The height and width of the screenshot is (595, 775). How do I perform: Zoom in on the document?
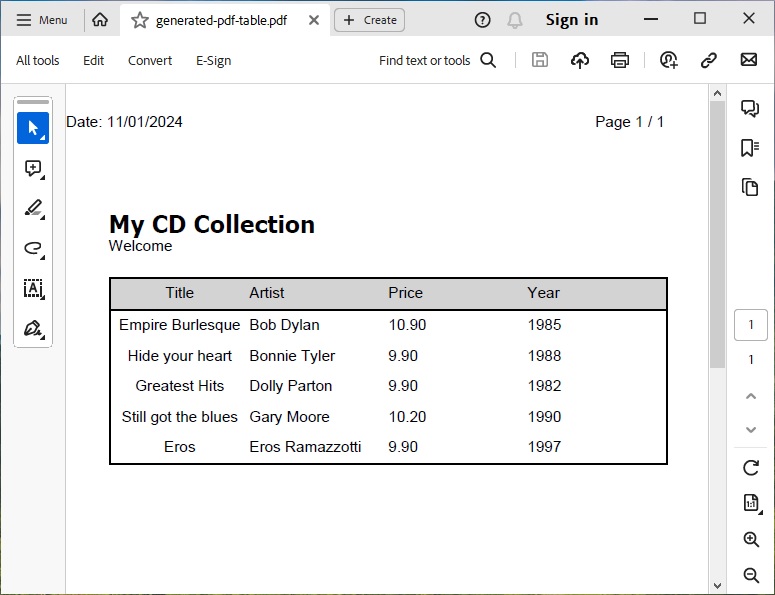click(x=751, y=540)
